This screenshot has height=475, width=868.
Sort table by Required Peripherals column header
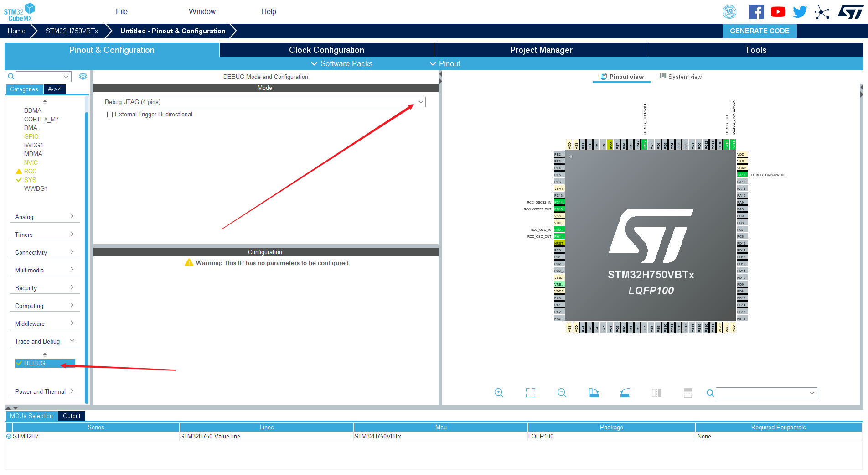778,427
